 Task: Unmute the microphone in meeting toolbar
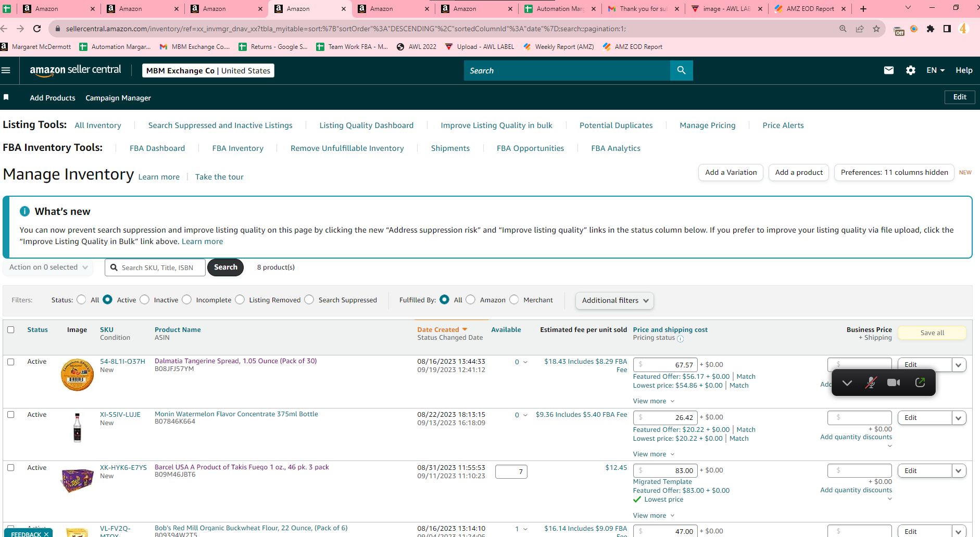871,383
